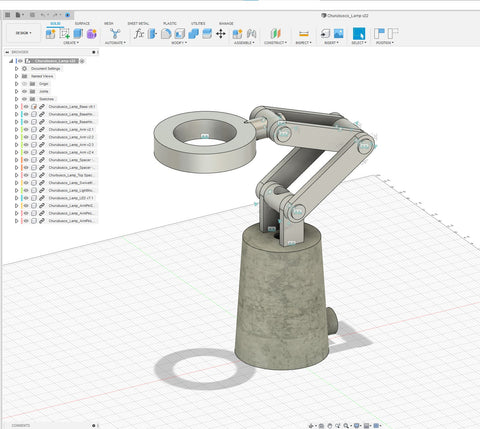Screen dimensions: 480x429
Task: Select the Construct plane tool
Action: point(275,33)
